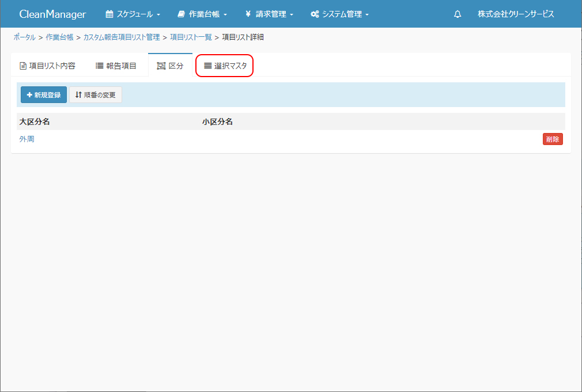Select the 区分 tab
Screen dimensions: 582x392
pyautogui.click(x=170, y=66)
